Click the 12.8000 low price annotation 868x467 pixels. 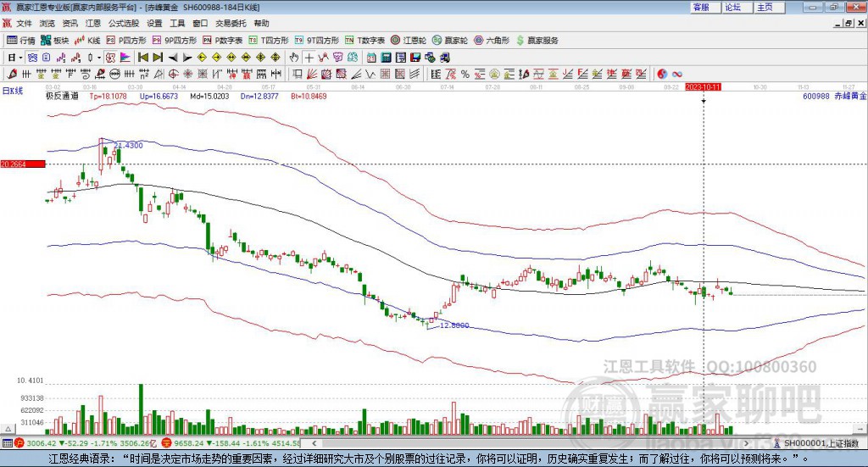454,325
